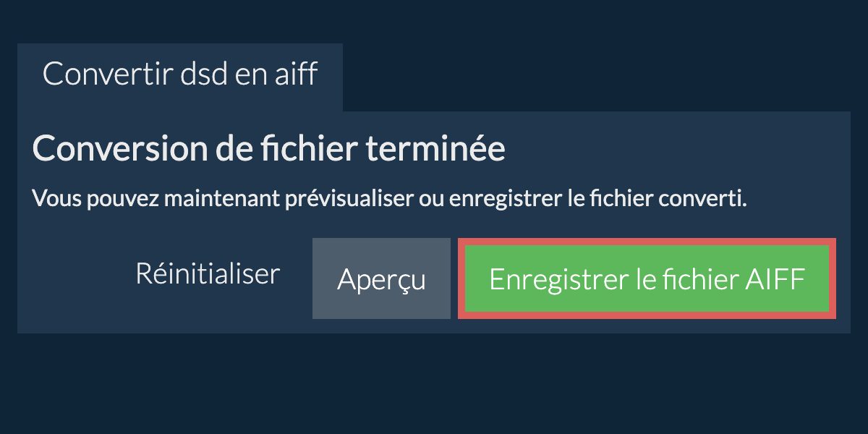The width and height of the screenshot is (868, 434).
Task: Click the Conversion de fichier terminée heading
Action: (269, 150)
